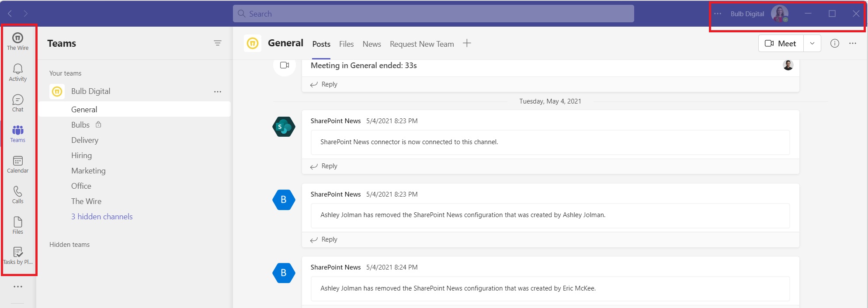Open Chat from the sidebar
The width and height of the screenshot is (868, 308).
(17, 103)
